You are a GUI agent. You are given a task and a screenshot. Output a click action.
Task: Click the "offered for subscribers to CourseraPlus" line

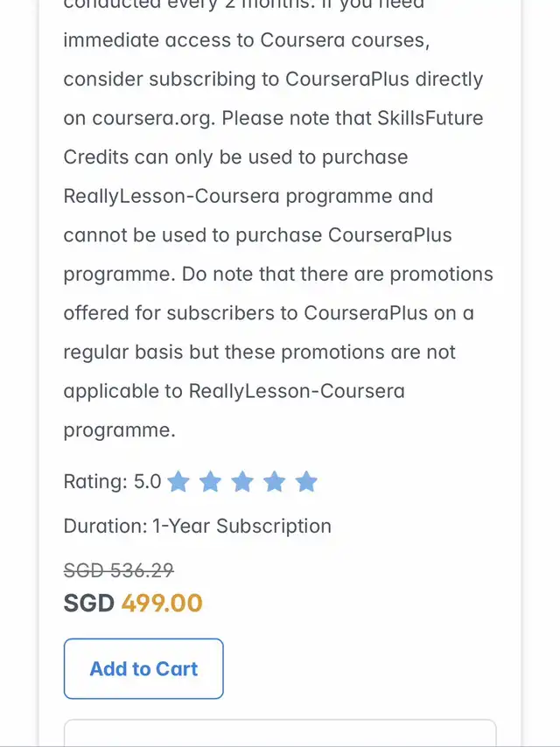pyautogui.click(x=269, y=313)
